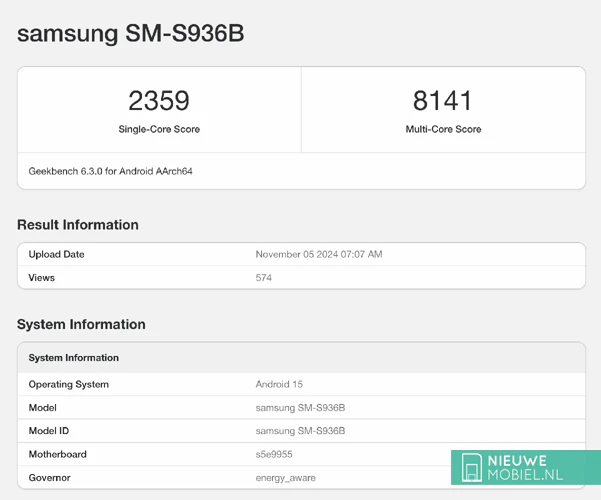
Task: Click the Multi-Core Score label
Action: click(x=443, y=129)
